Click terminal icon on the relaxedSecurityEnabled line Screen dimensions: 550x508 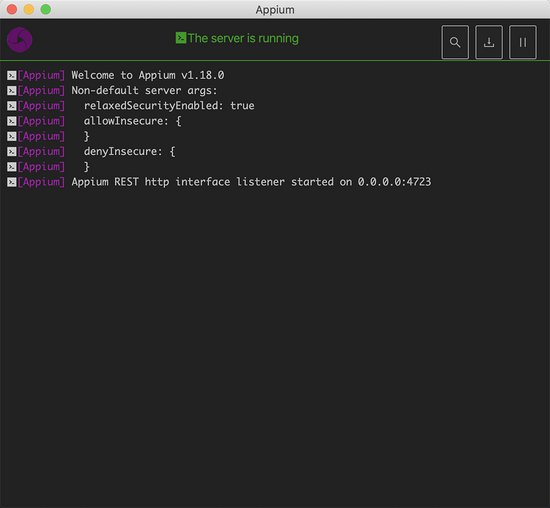(x=12, y=106)
